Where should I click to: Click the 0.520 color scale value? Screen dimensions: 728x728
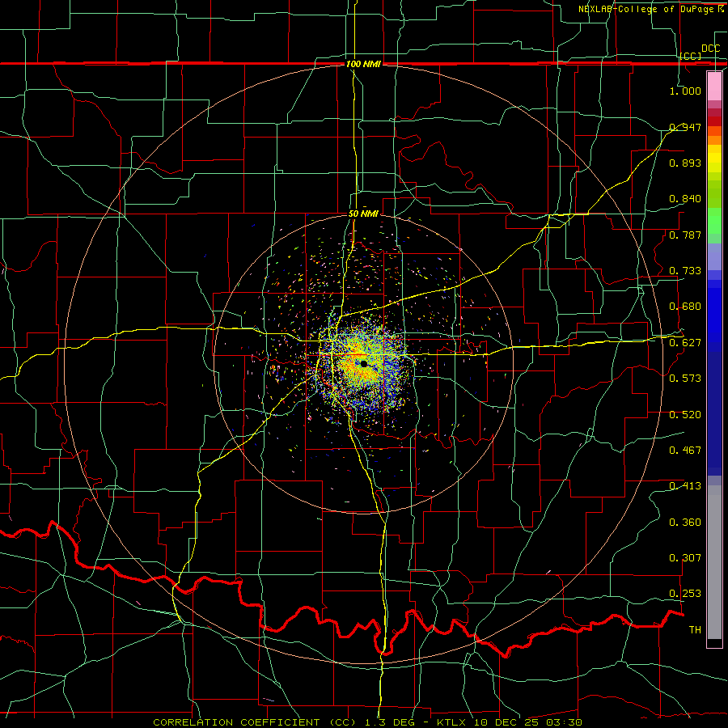(x=685, y=415)
